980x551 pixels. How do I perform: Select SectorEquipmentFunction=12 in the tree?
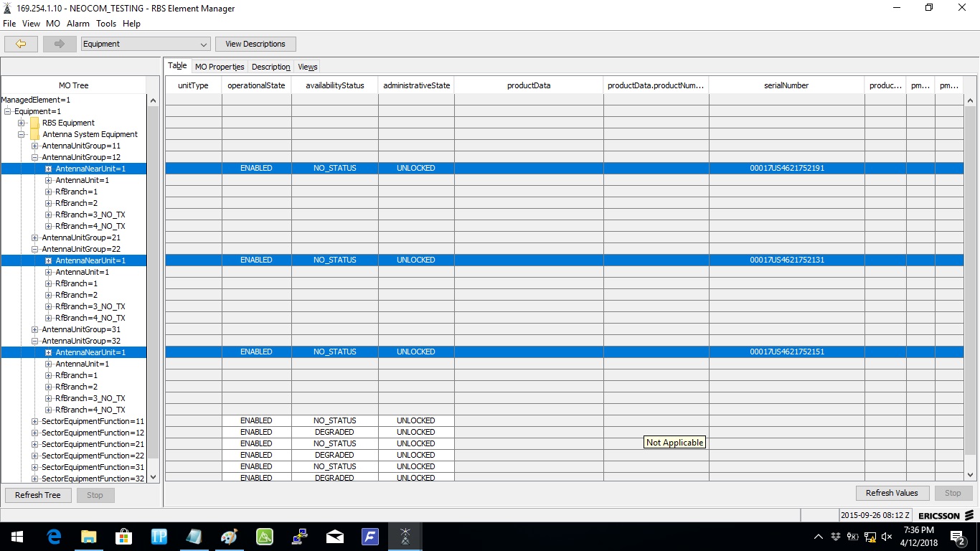[x=93, y=433]
